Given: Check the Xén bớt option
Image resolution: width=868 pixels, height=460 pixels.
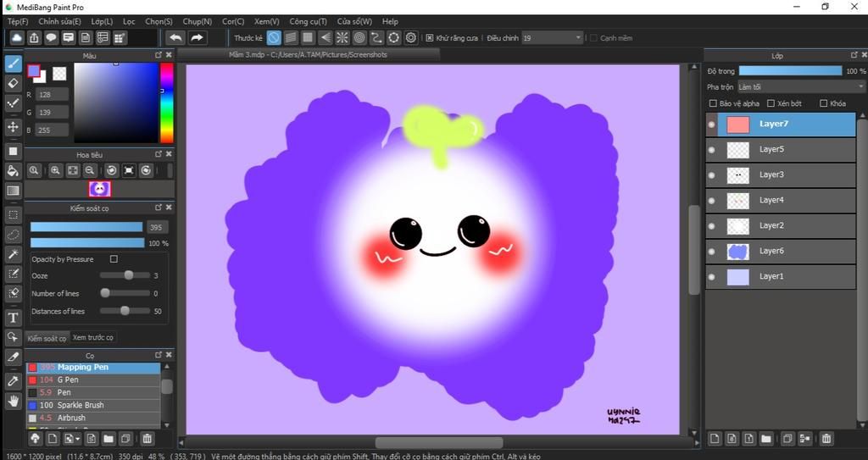Looking at the screenshot, I should click(x=771, y=103).
